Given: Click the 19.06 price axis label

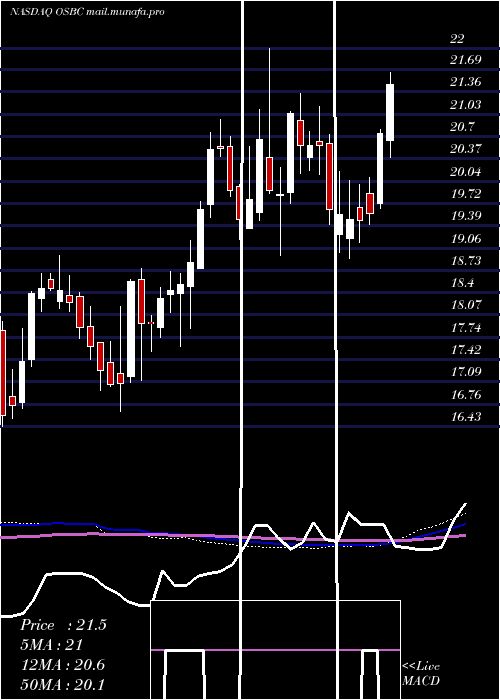Looking at the screenshot, I should (466, 238).
